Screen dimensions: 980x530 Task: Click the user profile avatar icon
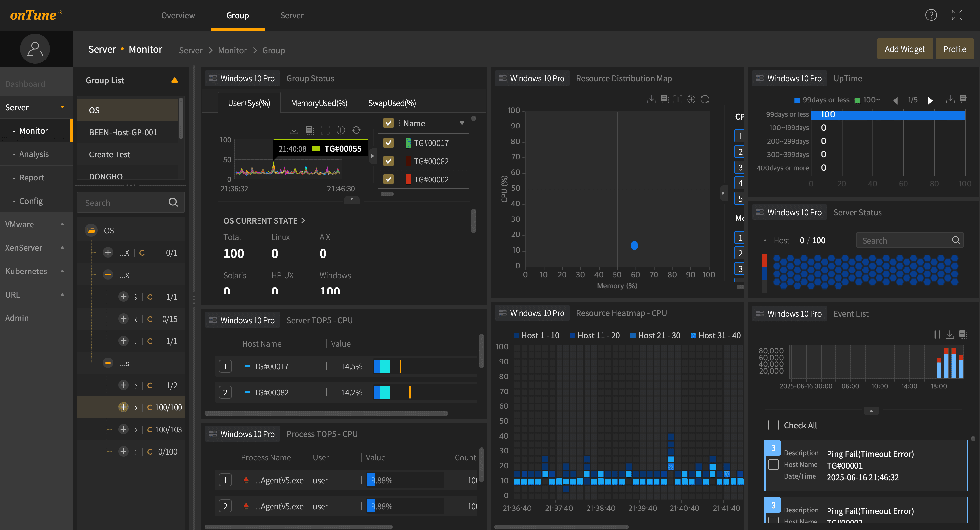pyautogui.click(x=35, y=49)
